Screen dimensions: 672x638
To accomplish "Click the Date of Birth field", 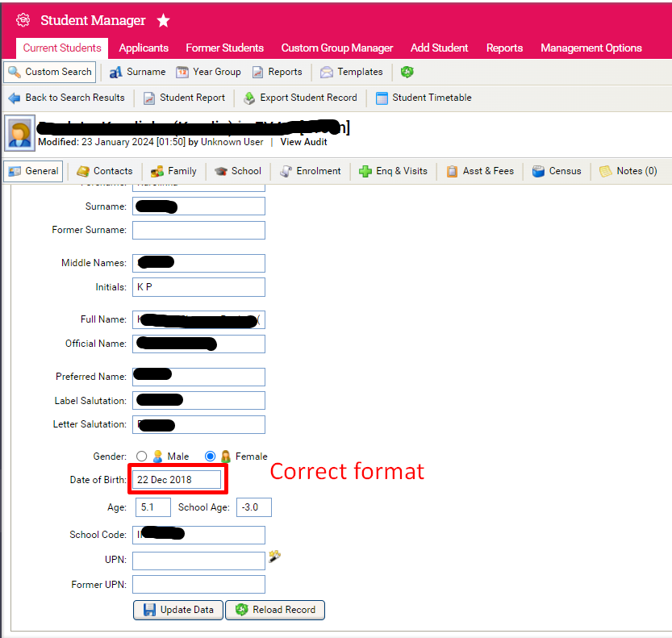I will click(x=177, y=480).
